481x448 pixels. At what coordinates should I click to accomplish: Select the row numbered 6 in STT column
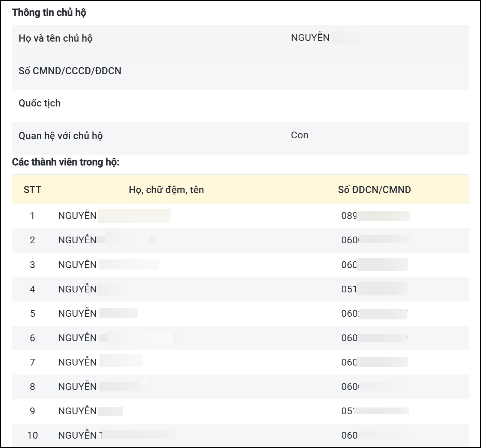[240, 338]
